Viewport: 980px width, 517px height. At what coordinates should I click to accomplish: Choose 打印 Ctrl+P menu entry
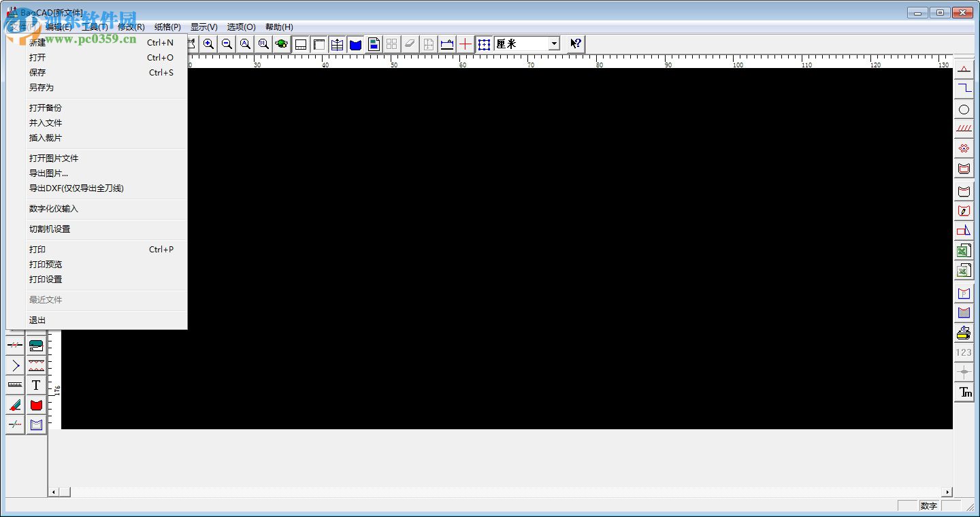point(97,249)
